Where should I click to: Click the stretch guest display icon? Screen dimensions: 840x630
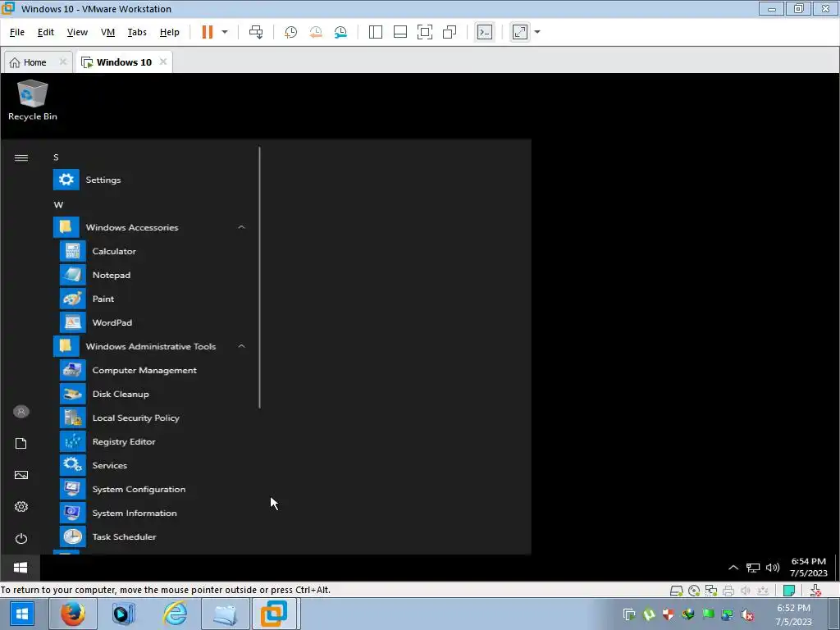coord(520,32)
